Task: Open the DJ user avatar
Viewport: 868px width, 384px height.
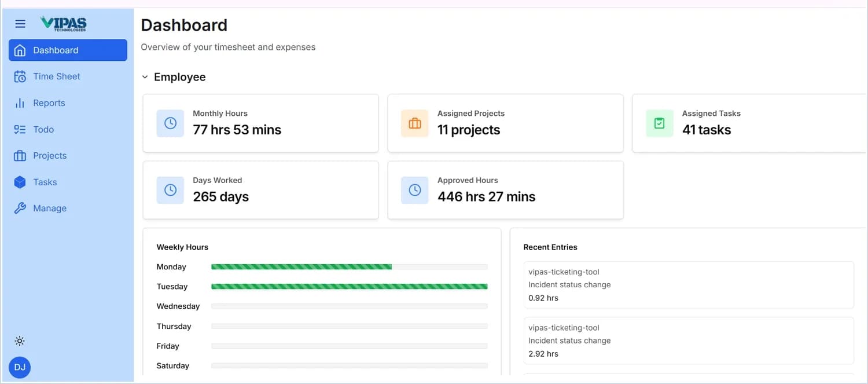Action: pos(20,367)
